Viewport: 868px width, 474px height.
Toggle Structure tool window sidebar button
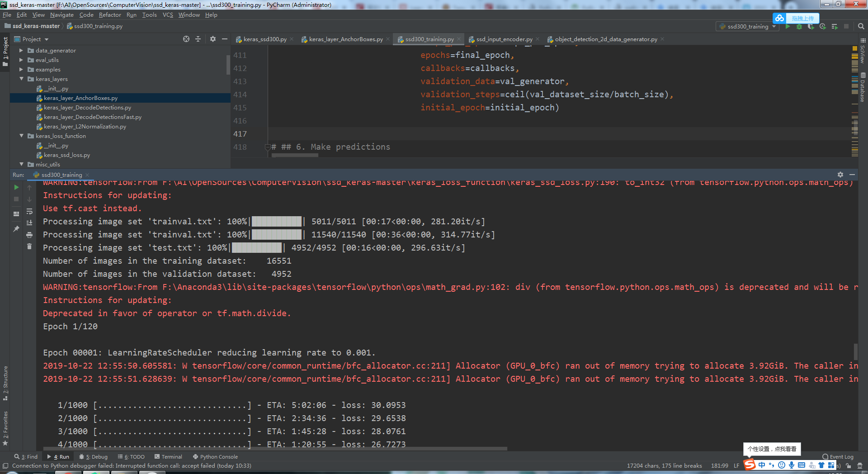coord(5,383)
